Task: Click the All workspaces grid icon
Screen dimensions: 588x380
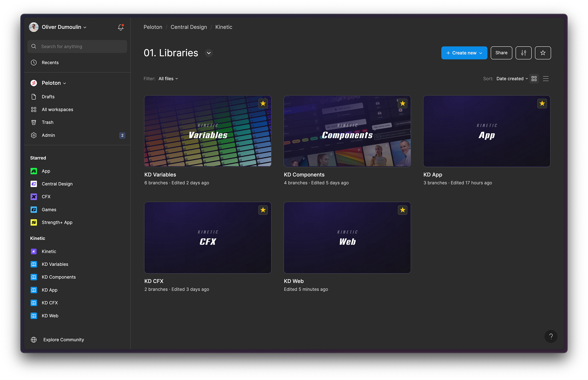Action: pyautogui.click(x=34, y=110)
